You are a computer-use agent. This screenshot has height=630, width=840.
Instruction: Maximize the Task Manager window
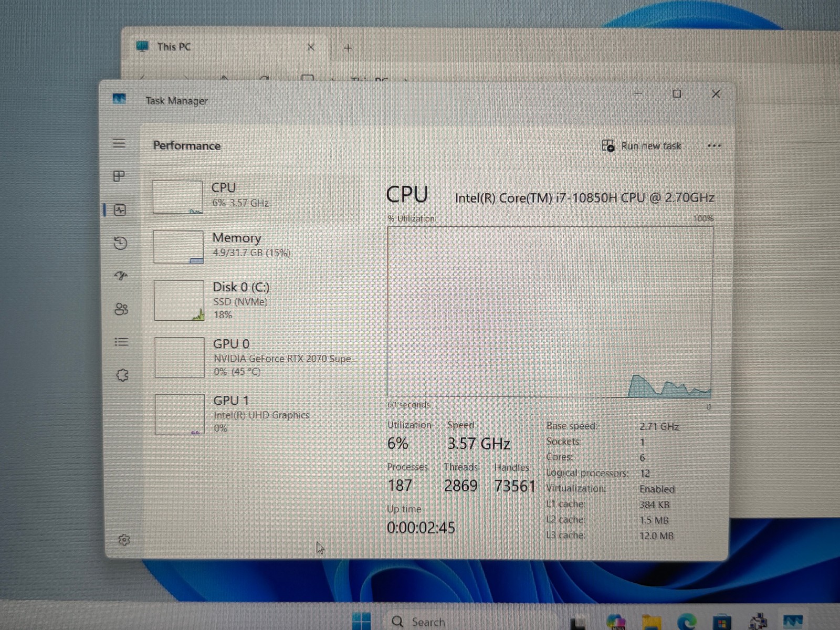pos(677,93)
